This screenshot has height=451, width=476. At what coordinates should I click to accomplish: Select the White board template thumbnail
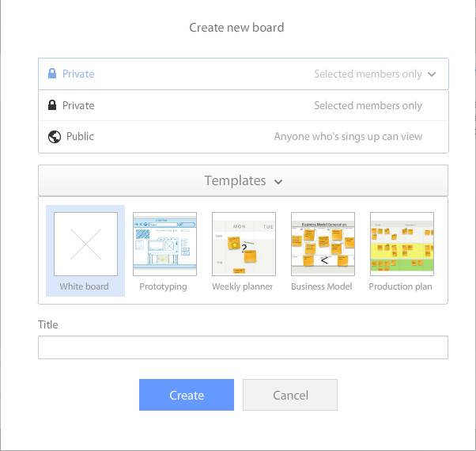tap(85, 244)
